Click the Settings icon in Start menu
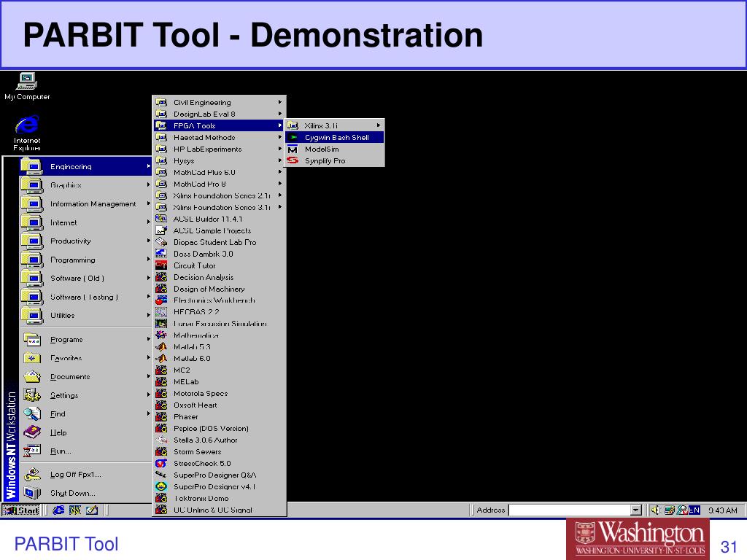747x560 pixels. (32, 395)
